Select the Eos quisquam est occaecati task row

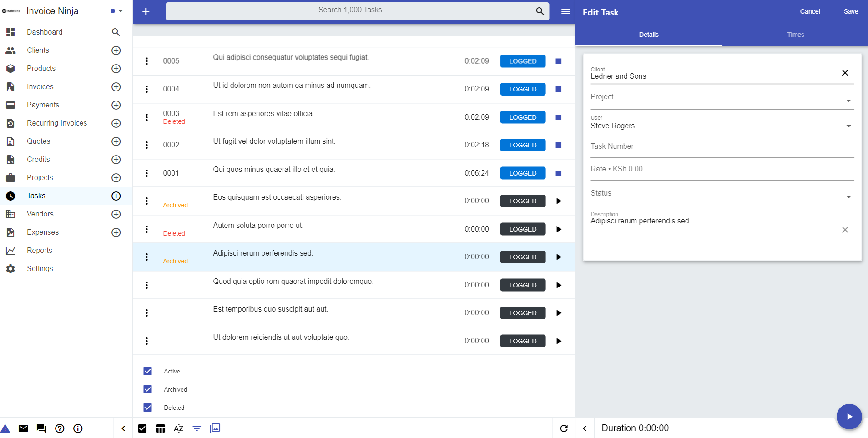tap(354, 201)
